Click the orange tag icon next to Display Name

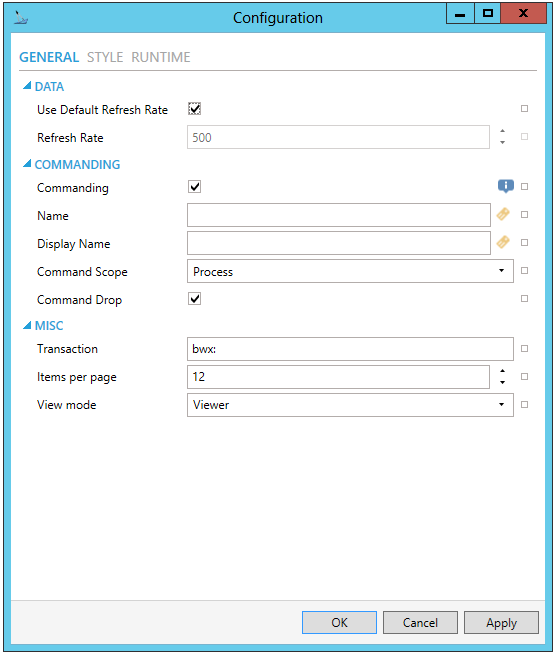coord(503,242)
